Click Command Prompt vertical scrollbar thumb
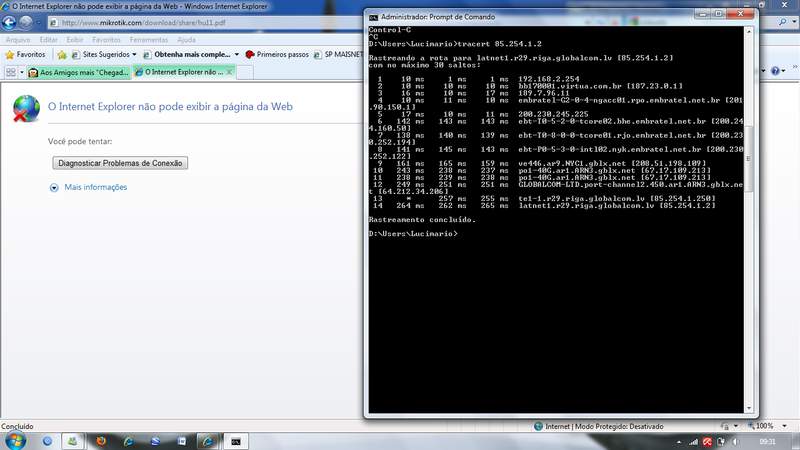800x450 pixels. [x=749, y=158]
